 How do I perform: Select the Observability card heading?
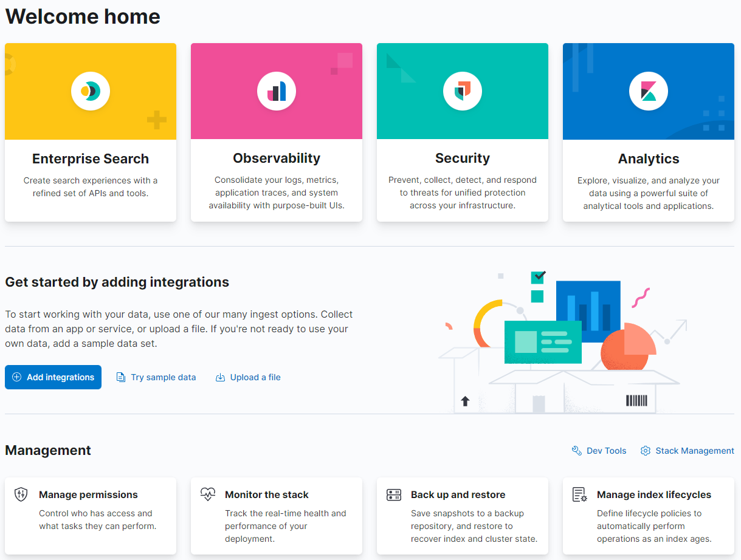pyautogui.click(x=277, y=158)
